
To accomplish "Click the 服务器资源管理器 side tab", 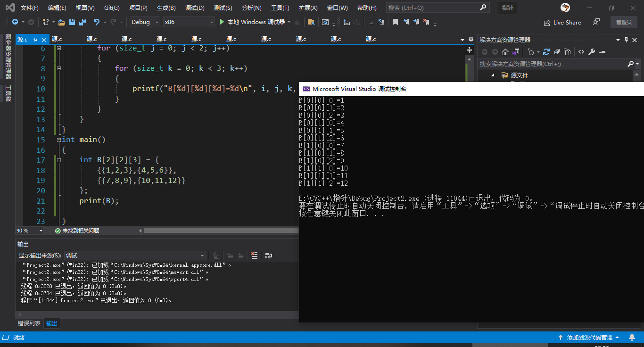I will [8, 57].
